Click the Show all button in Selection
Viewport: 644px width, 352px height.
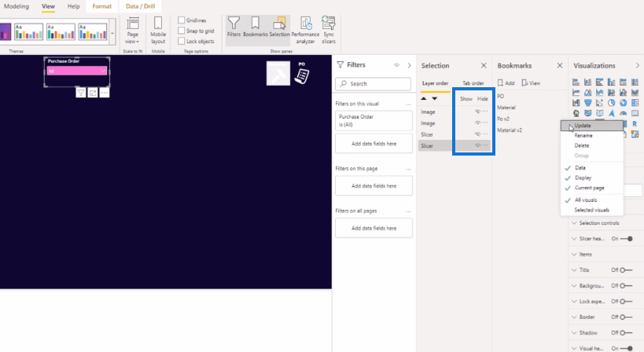click(x=466, y=98)
